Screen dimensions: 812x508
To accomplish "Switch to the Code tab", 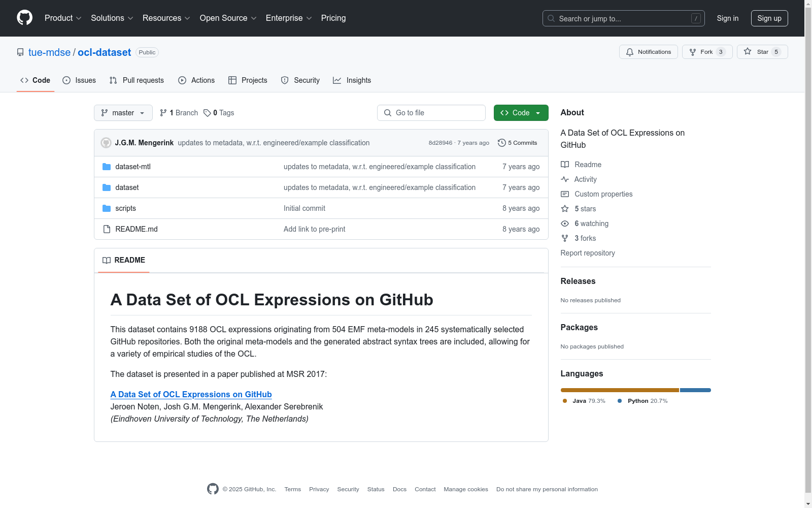I will [36, 80].
